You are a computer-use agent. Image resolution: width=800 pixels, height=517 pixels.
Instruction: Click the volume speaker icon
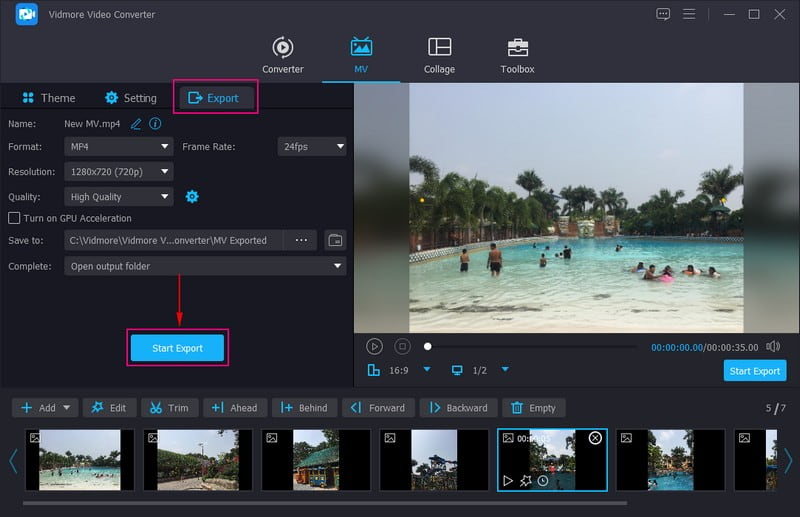[x=773, y=346]
